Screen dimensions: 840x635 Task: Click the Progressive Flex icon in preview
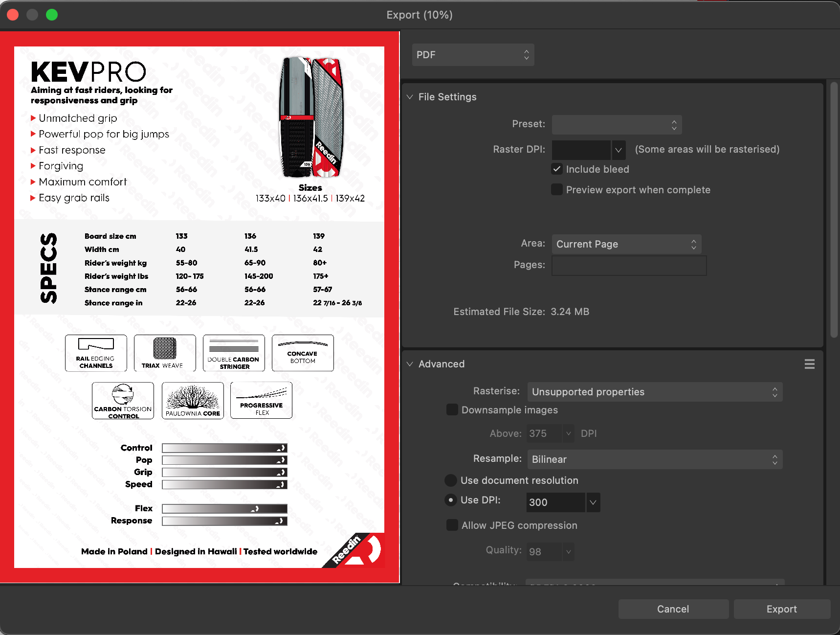tap(261, 401)
